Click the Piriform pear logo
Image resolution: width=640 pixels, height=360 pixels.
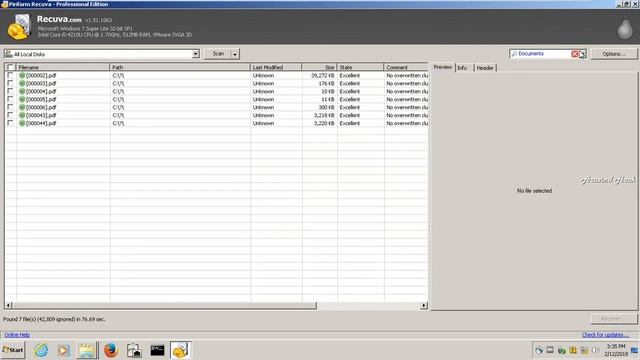tap(624, 29)
